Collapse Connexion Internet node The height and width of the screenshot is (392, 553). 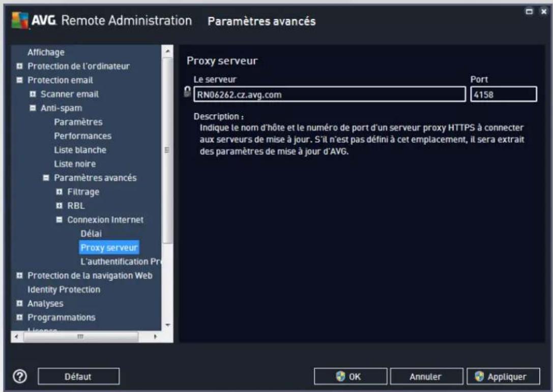(59, 220)
